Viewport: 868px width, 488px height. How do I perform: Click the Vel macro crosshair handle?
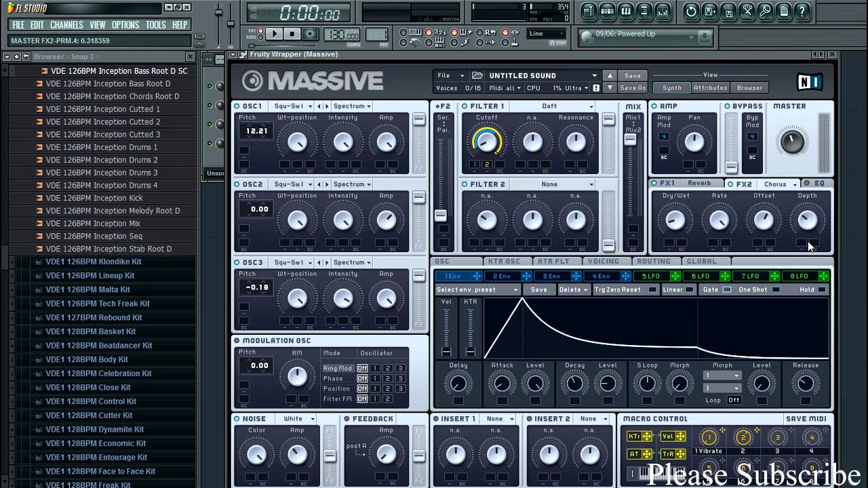click(680, 436)
